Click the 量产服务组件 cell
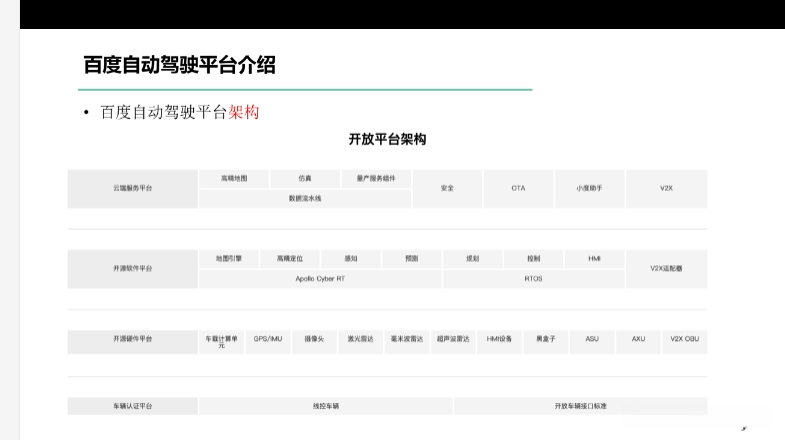This screenshot has height=440, width=785. coord(376,179)
